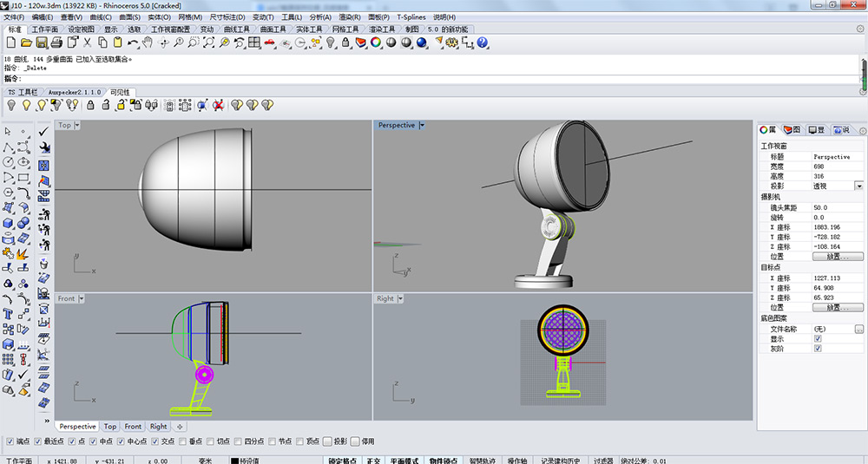Click the Print icon in the standard toolbar
868x464 pixels.
click(56, 42)
